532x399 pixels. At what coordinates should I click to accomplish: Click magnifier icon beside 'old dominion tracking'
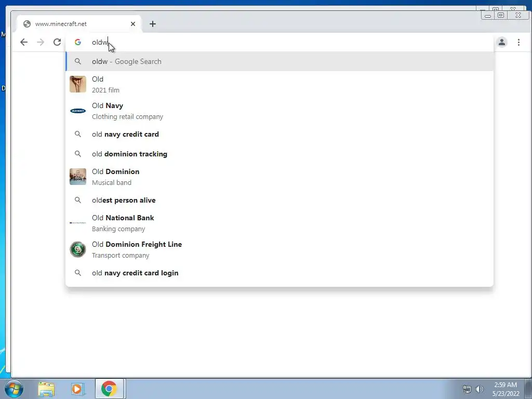click(78, 154)
